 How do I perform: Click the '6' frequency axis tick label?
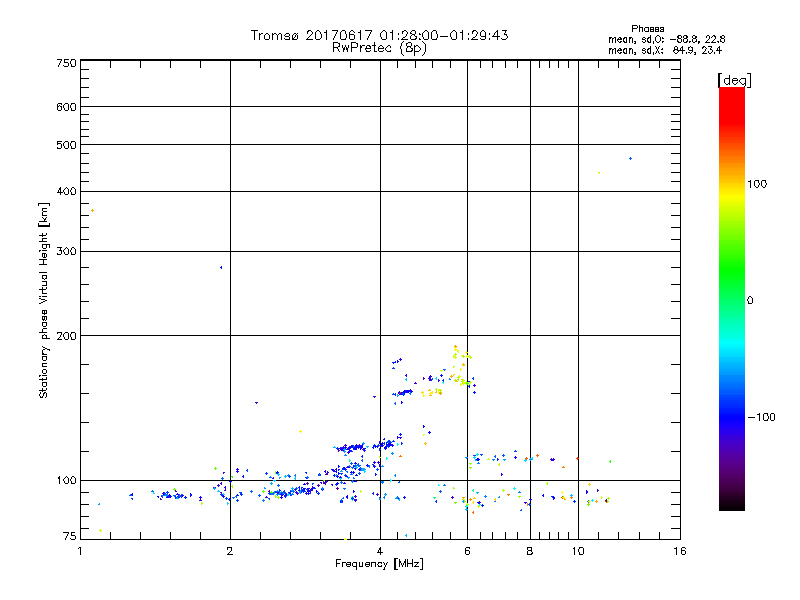467,551
